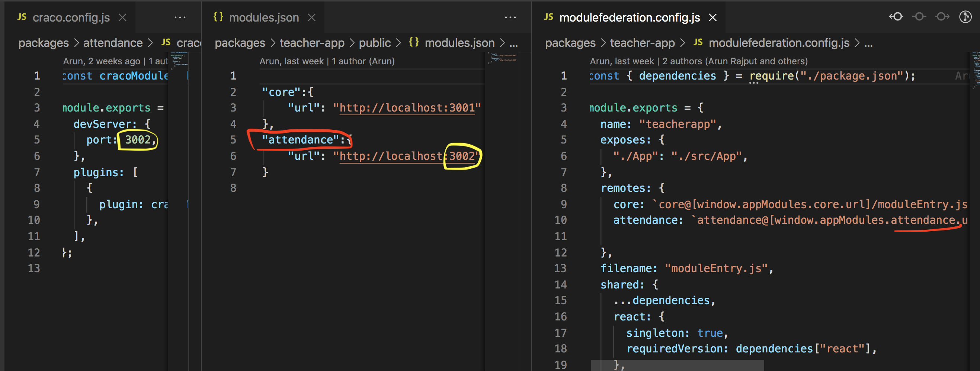Open blame lens 'Arun, 2 weeks ago' in craco.config.js
Image resolution: width=980 pixels, height=371 pixels.
tap(115, 61)
